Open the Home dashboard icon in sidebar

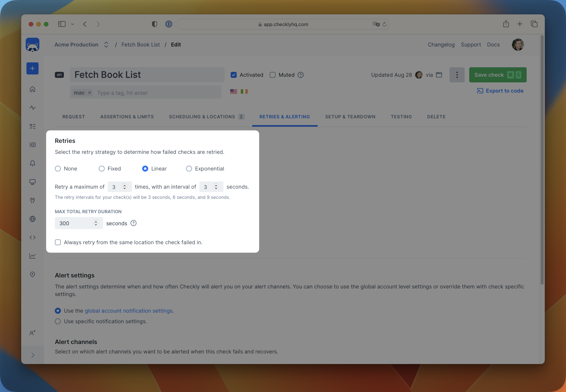(x=33, y=89)
